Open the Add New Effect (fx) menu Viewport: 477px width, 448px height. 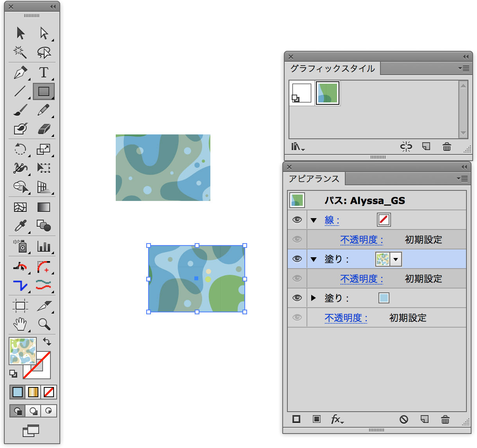(x=337, y=419)
